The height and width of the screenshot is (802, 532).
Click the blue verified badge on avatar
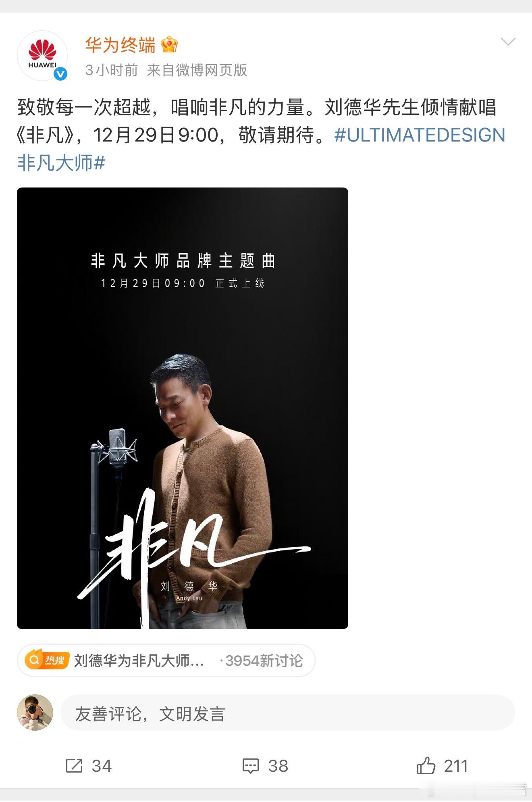60,74
